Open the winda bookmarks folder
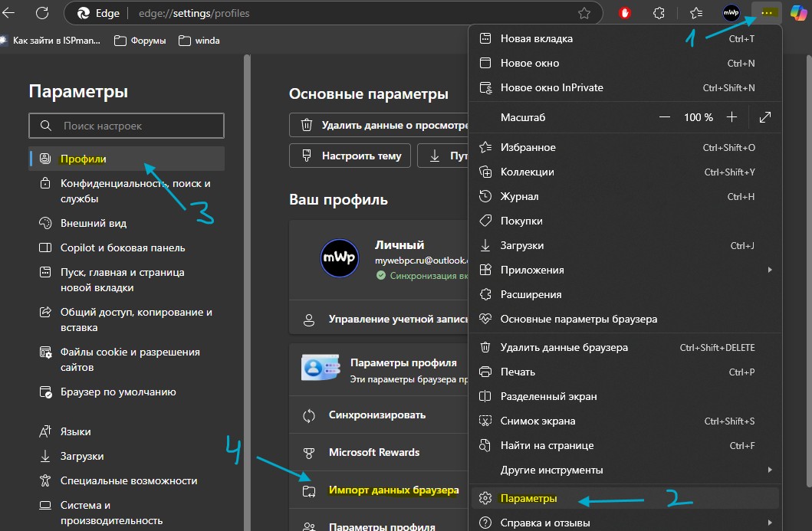The image size is (812, 531). (x=199, y=41)
